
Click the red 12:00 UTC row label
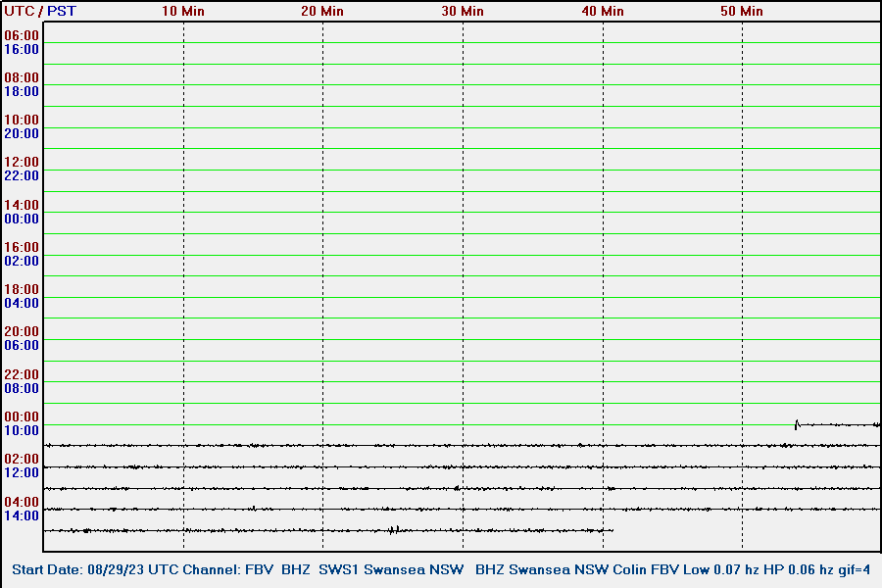click(x=22, y=162)
